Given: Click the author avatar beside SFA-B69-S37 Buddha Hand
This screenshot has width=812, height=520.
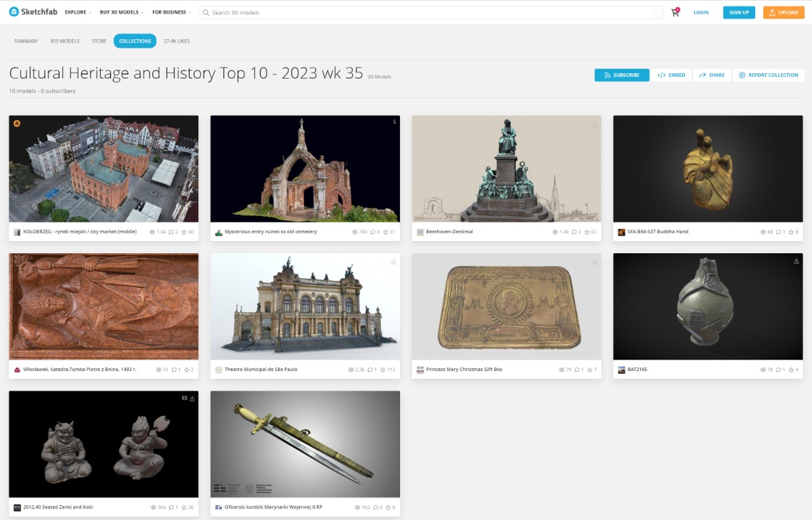Looking at the screenshot, I should 621,232.
